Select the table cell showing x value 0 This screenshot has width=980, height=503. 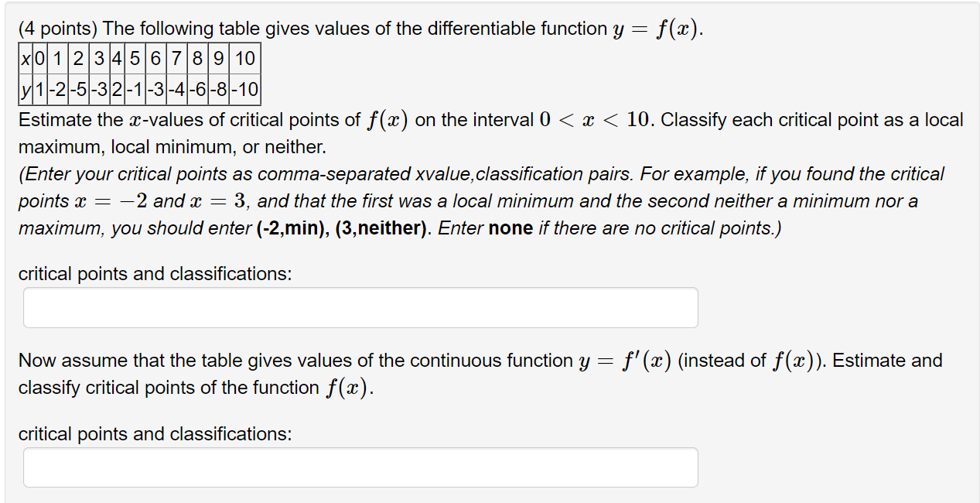point(39,58)
